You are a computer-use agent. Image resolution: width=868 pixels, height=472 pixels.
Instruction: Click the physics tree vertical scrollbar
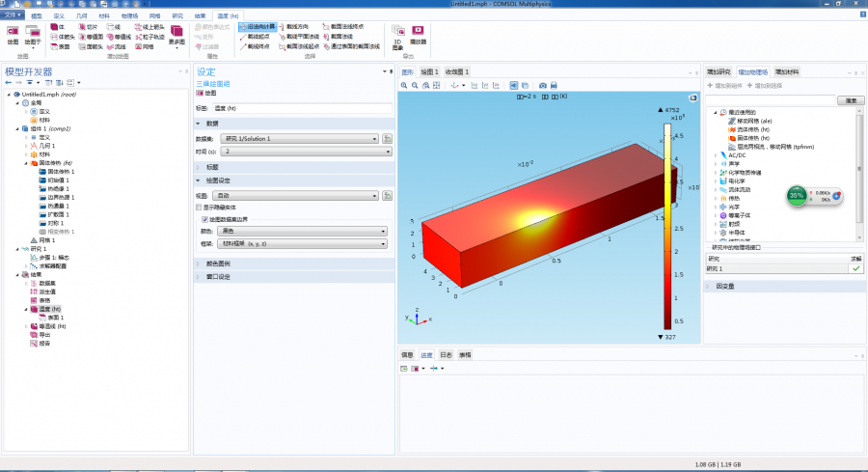pyautogui.click(x=859, y=174)
